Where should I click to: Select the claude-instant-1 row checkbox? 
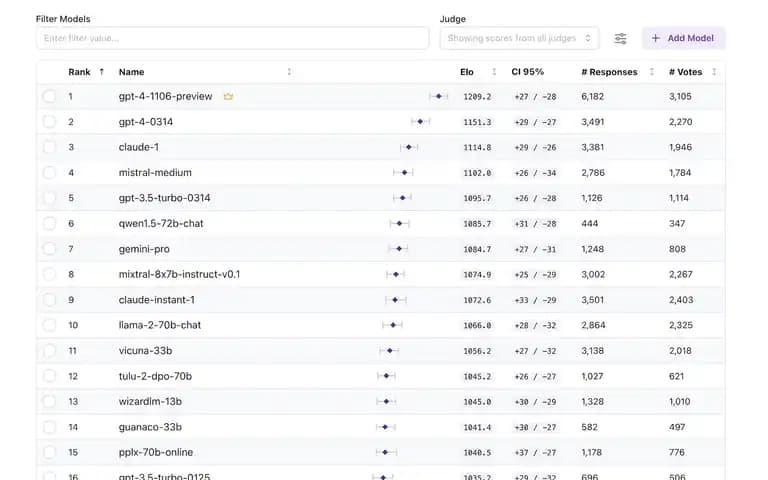49,300
